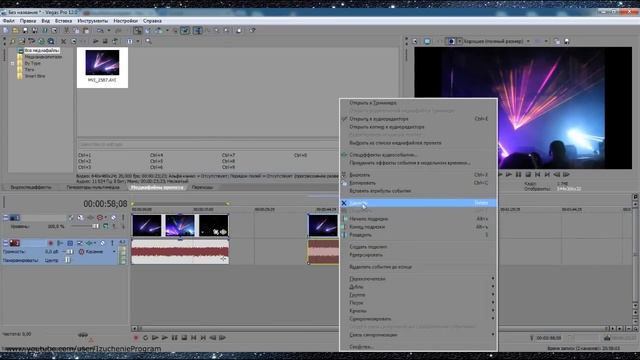Open the Файл menu
640x360 pixels.
pos(9,21)
